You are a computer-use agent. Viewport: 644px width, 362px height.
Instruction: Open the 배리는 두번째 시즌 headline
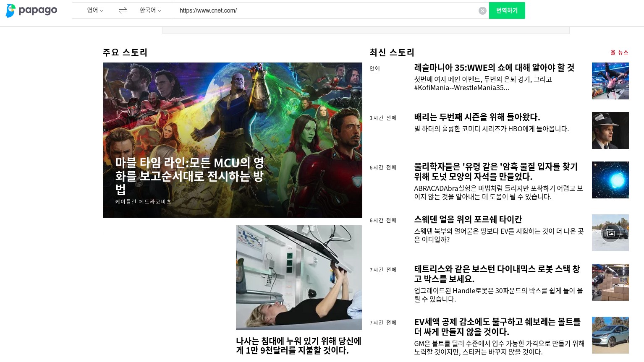click(x=477, y=117)
